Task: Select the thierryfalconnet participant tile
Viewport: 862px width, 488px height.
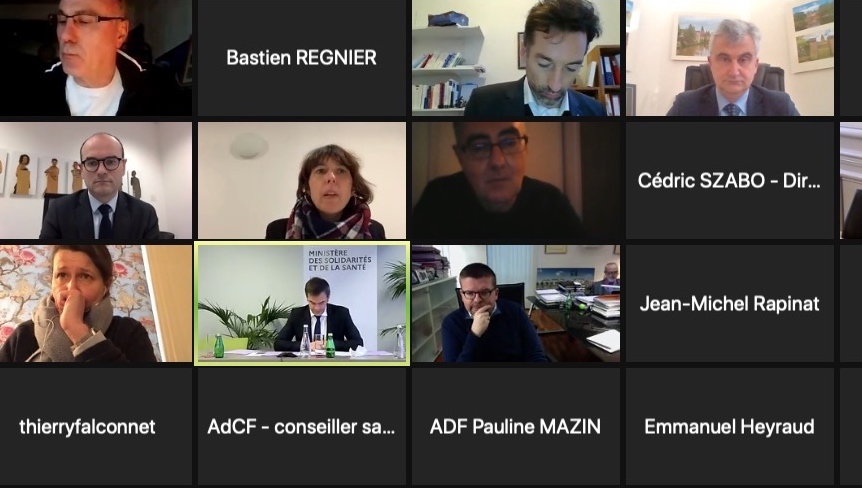Action: coord(96,426)
